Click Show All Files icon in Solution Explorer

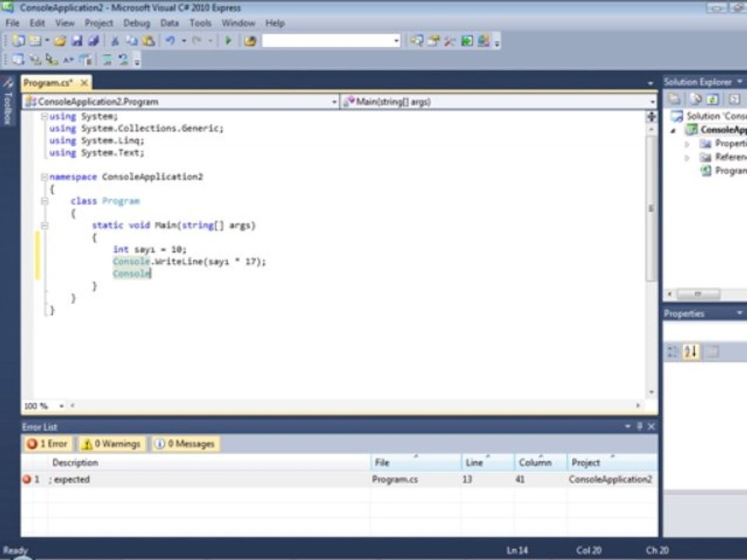[696, 99]
